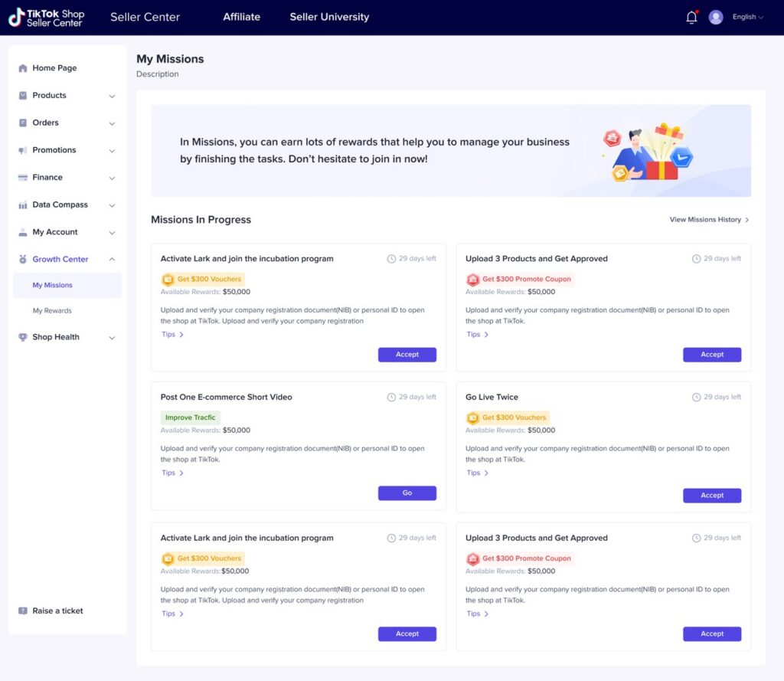Click the clock icon on Go Live Twice card
This screenshot has width=784, height=681.
696,398
